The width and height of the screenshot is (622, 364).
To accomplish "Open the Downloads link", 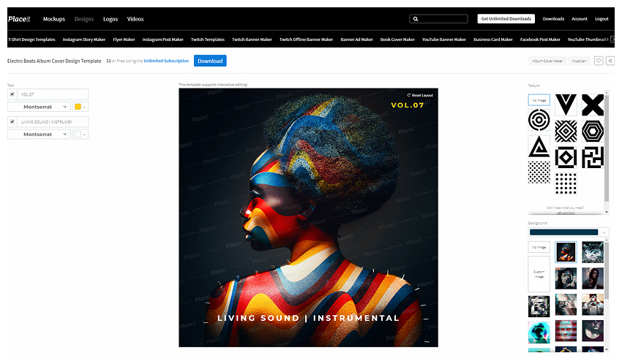I will click(x=553, y=18).
